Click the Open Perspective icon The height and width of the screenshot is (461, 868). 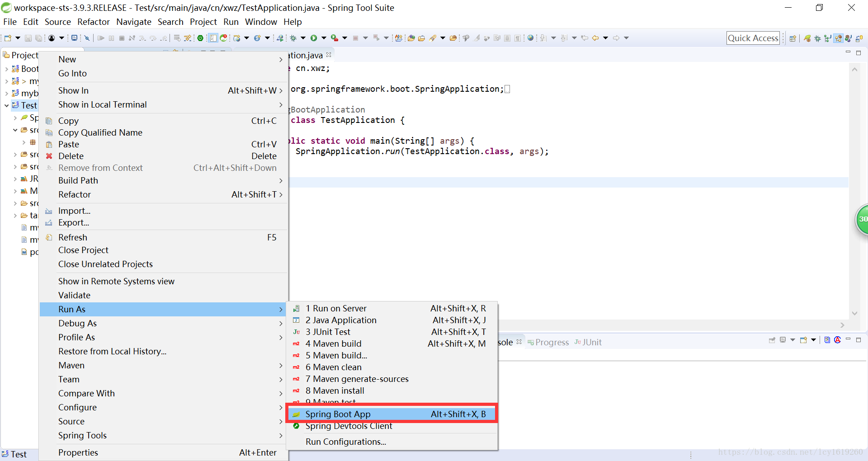coord(793,38)
